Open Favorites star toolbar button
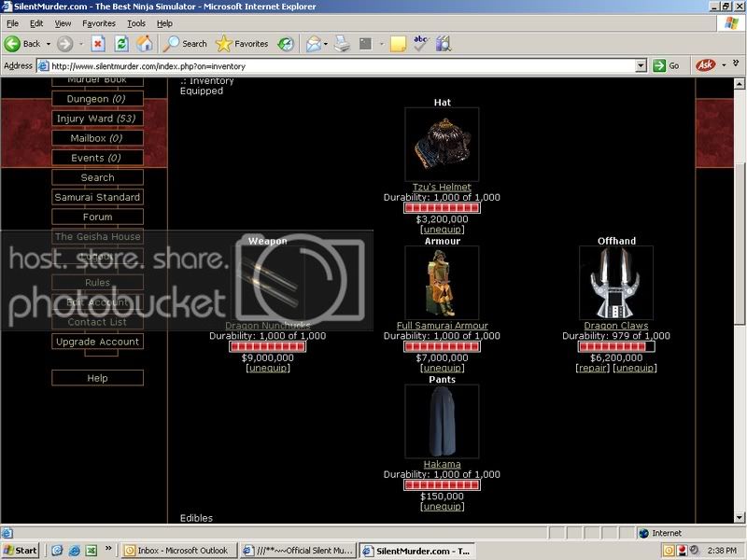Viewport: 747px width, 560px height. pos(242,44)
